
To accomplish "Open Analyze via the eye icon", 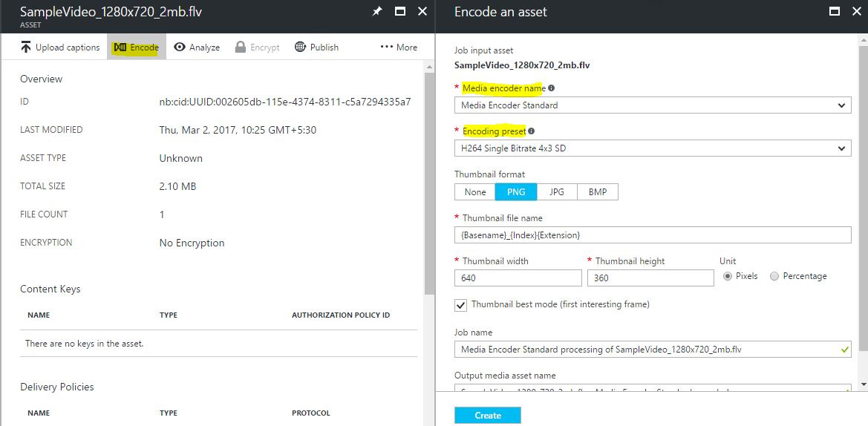I will pyautogui.click(x=180, y=47).
